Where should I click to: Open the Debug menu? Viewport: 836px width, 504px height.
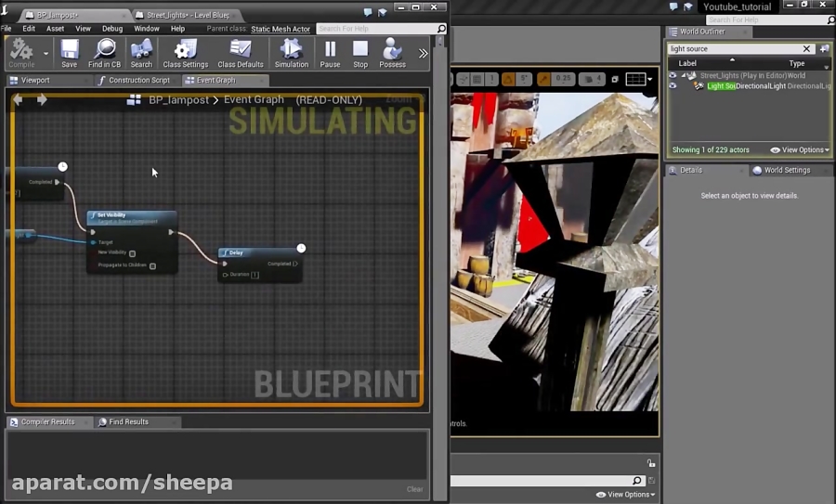112,28
